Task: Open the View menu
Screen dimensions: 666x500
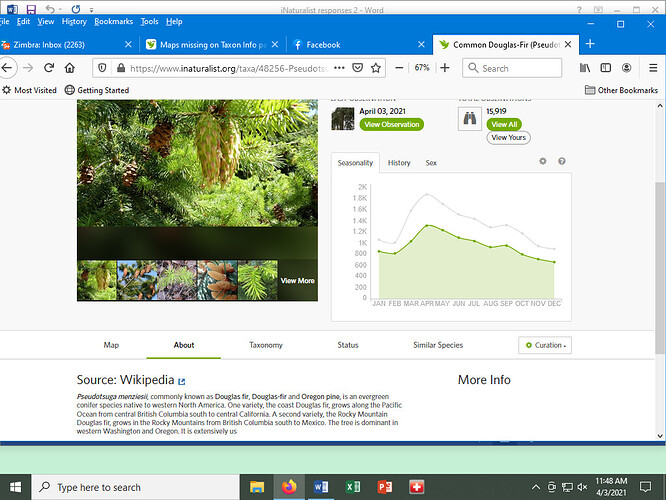Action: point(45,22)
